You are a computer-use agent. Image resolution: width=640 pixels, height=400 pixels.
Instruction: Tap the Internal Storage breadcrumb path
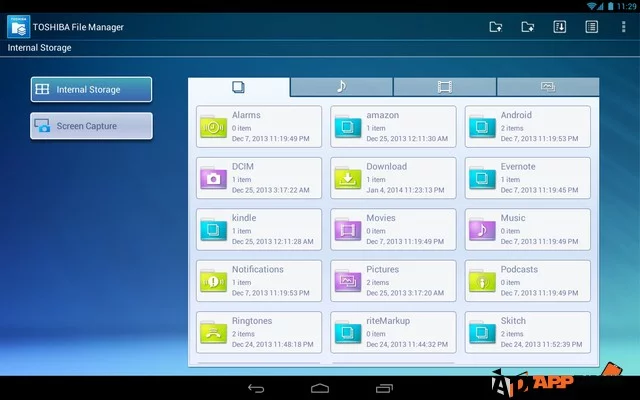click(x=39, y=48)
